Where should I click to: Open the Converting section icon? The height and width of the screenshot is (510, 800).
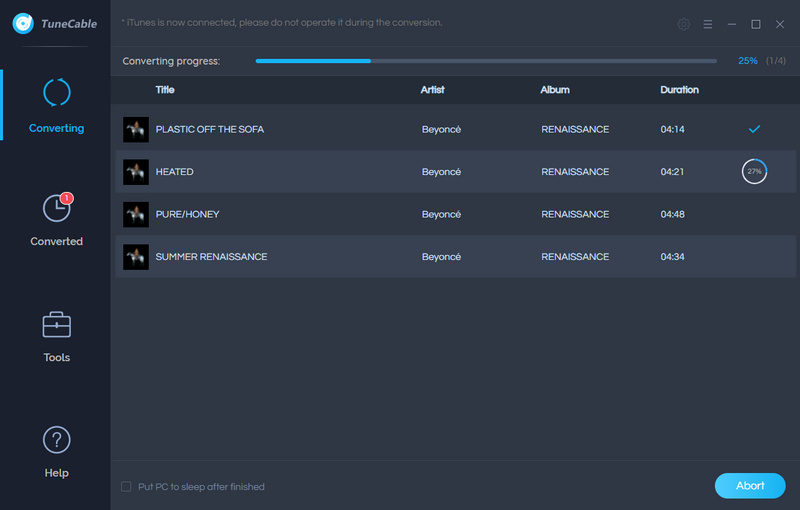[57, 92]
